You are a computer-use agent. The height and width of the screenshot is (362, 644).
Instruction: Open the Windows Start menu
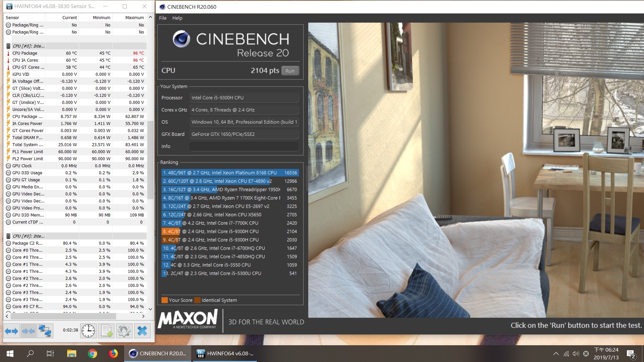coord(10,354)
